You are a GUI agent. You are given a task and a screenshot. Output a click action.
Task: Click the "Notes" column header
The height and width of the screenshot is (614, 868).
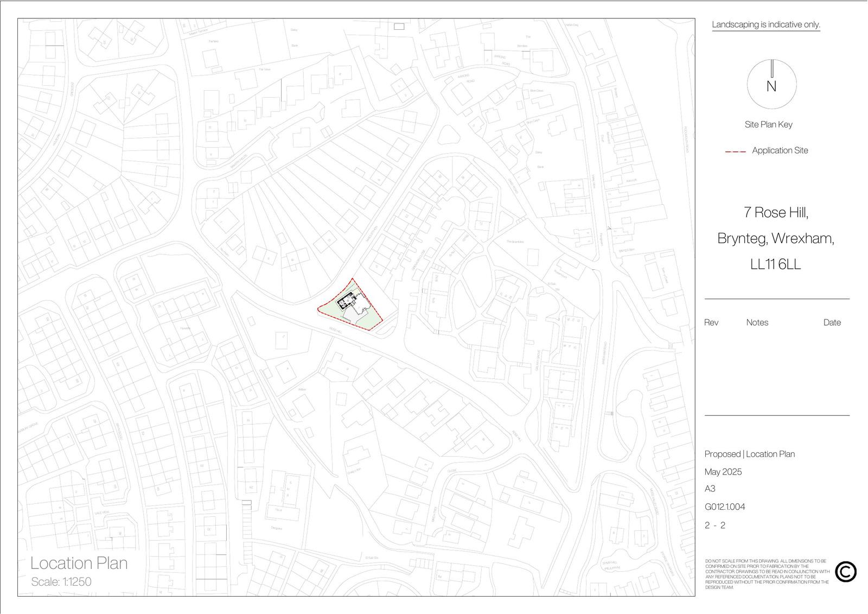pyautogui.click(x=757, y=322)
